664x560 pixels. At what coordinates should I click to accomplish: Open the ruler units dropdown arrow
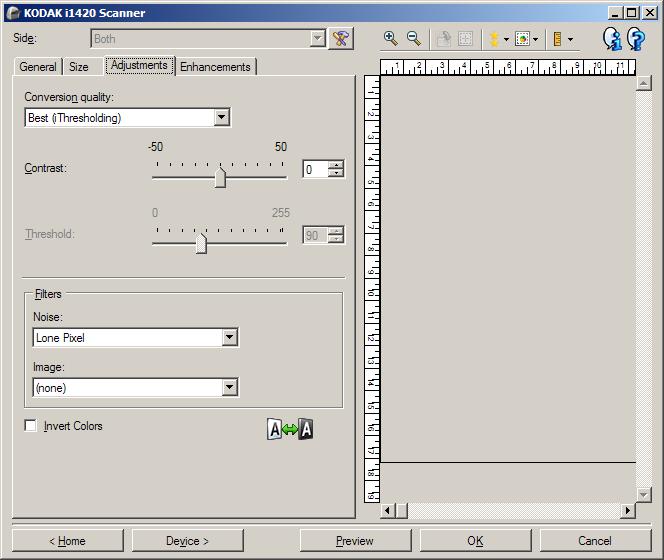[x=570, y=39]
